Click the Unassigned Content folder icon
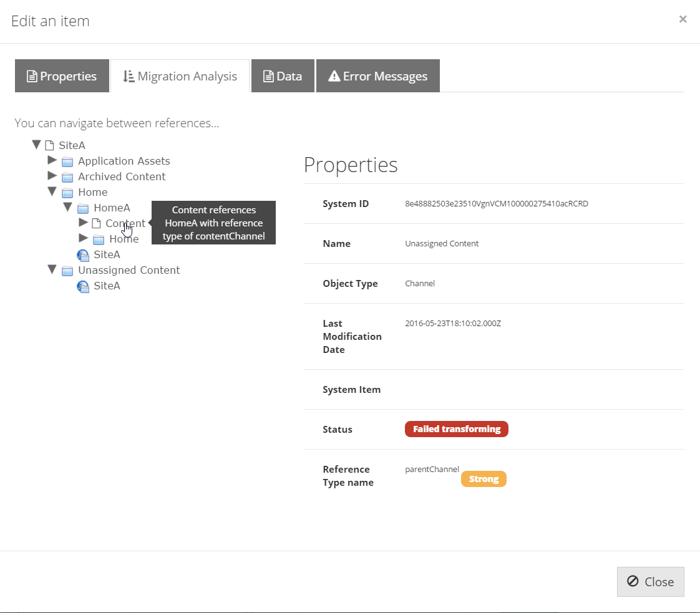Image resolution: width=700 pixels, height=613 pixels. (67, 271)
